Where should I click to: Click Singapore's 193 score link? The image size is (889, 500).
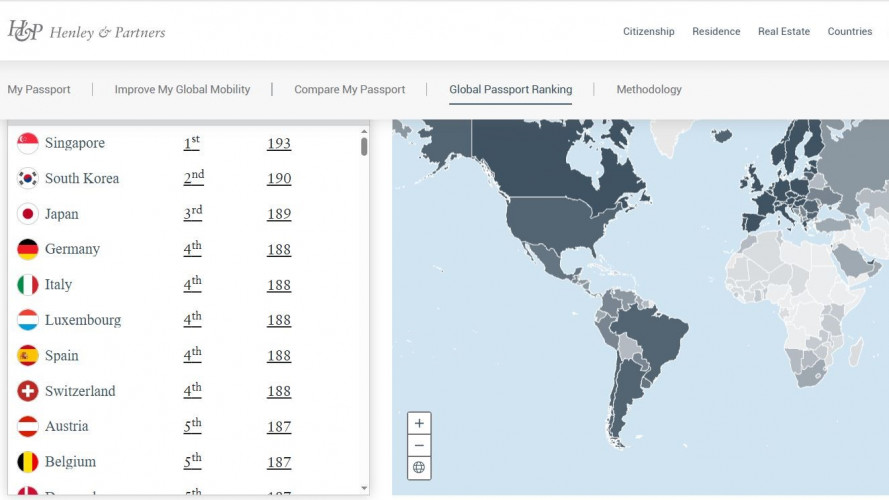point(279,143)
